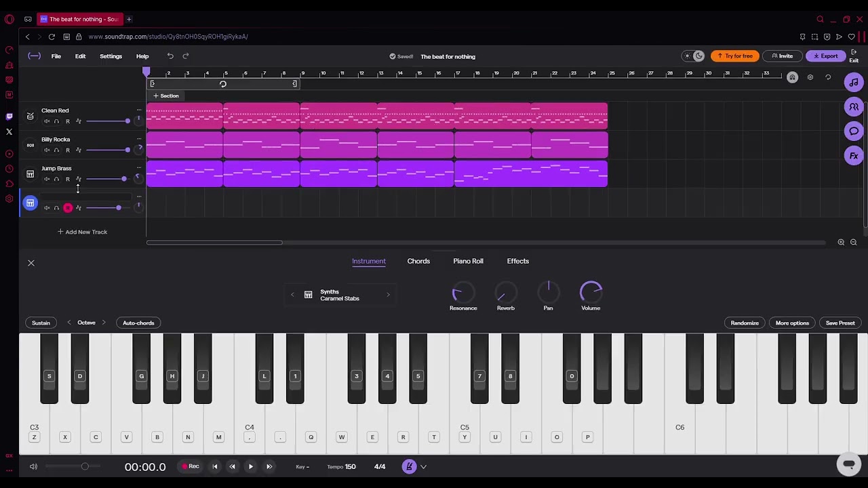Click the Clean Red drum instrument icon
Viewport: 868px width, 488px height.
tap(30, 117)
